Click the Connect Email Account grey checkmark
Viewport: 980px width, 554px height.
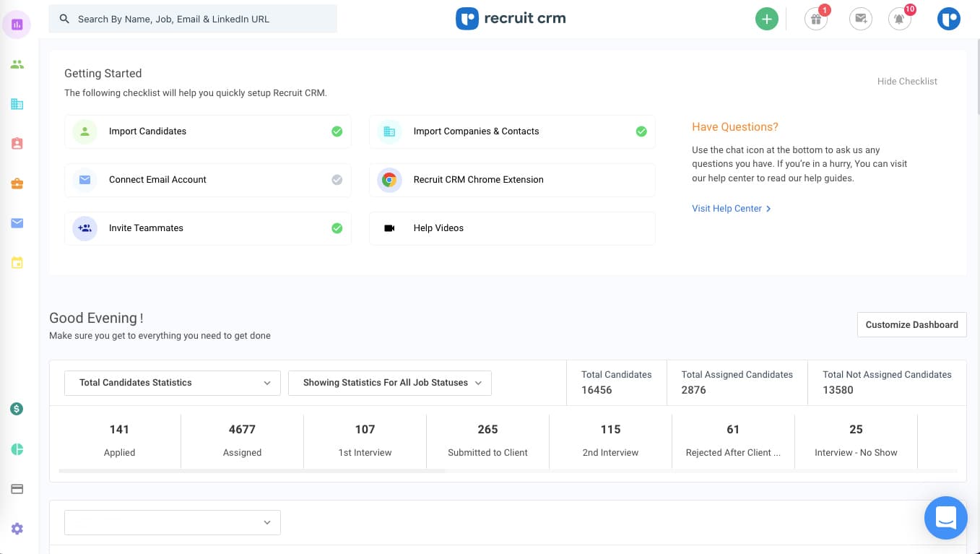(x=337, y=180)
